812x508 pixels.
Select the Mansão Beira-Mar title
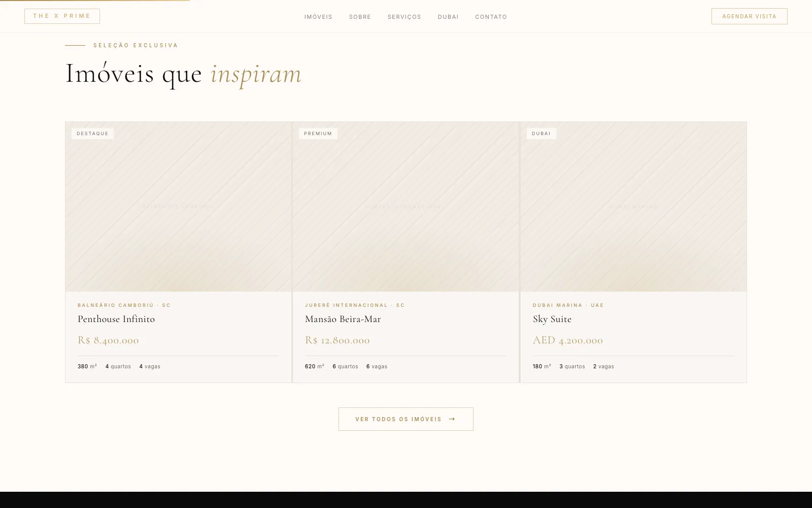[x=343, y=319]
